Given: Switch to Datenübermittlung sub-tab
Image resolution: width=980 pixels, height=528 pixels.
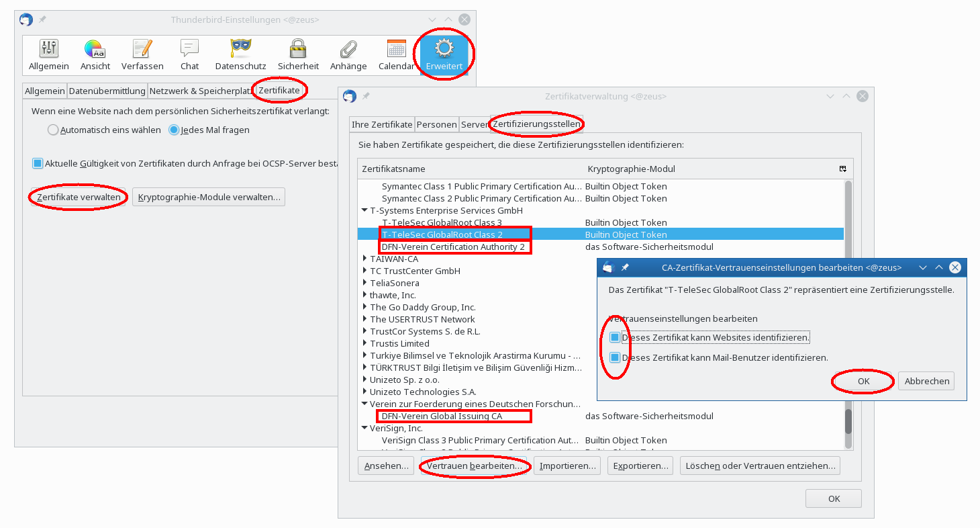Looking at the screenshot, I should coord(107,91).
